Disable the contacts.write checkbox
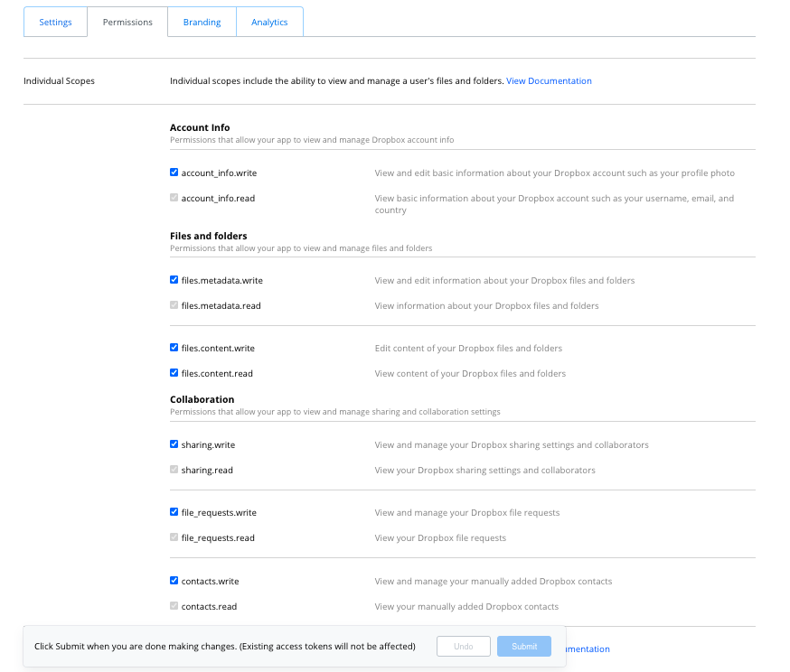This screenshot has height=672, width=790. [174, 580]
